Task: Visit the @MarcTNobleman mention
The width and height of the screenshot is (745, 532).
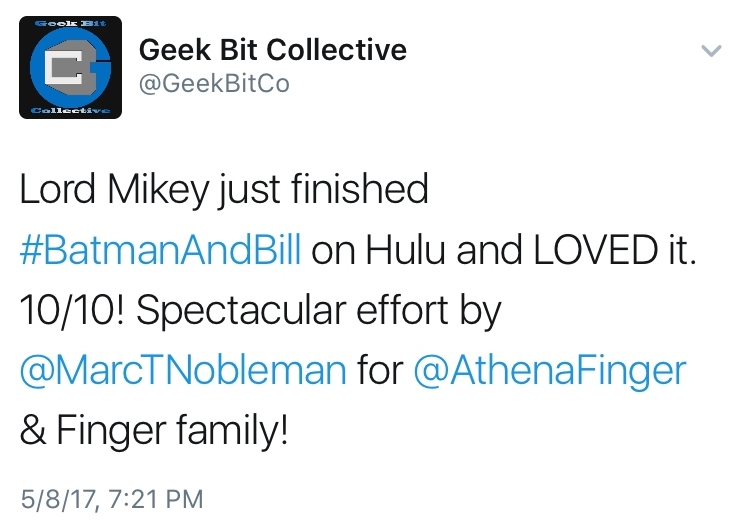Action: tap(183, 371)
